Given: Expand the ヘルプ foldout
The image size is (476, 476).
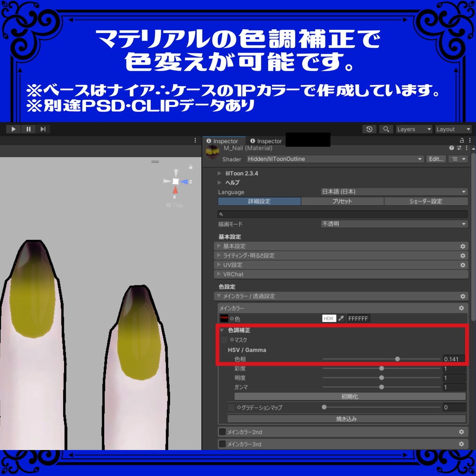Looking at the screenshot, I should [x=219, y=182].
